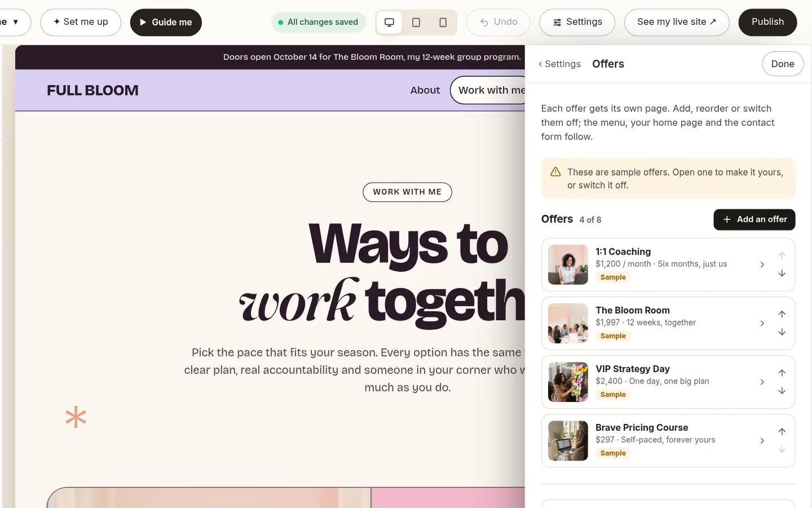Click 'Brave Pricing Course' title

(x=642, y=428)
